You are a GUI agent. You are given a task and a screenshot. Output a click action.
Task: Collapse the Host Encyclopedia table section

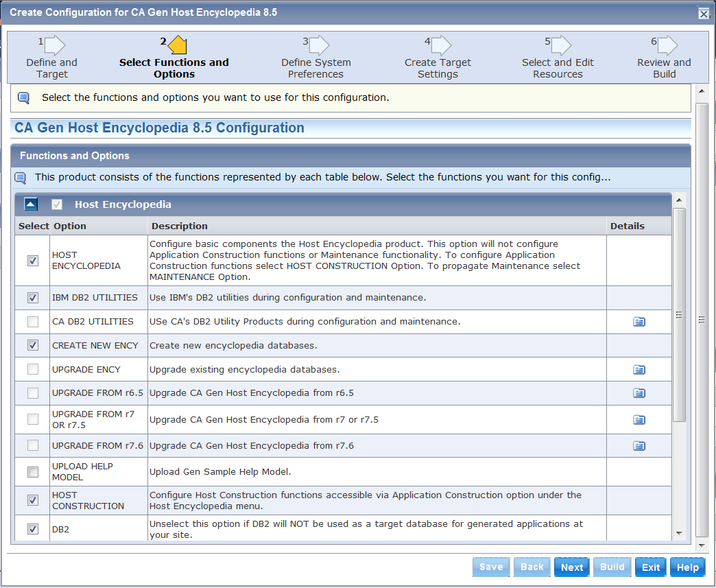(30, 204)
